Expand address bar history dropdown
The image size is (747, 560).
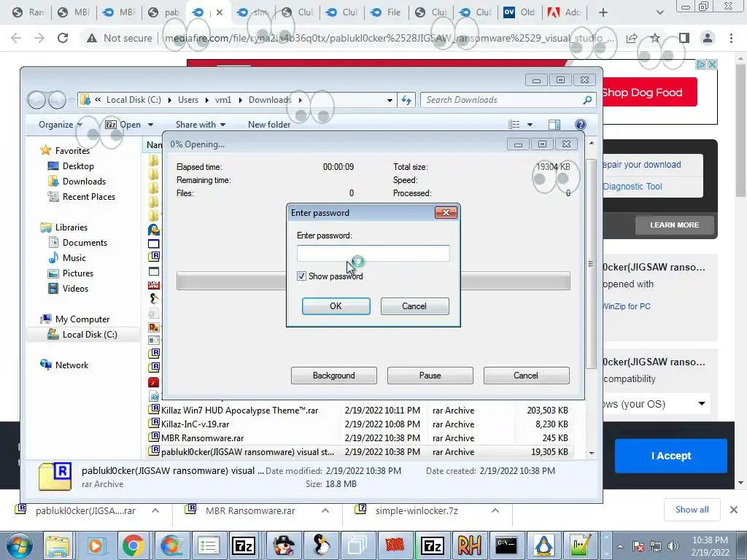point(390,100)
